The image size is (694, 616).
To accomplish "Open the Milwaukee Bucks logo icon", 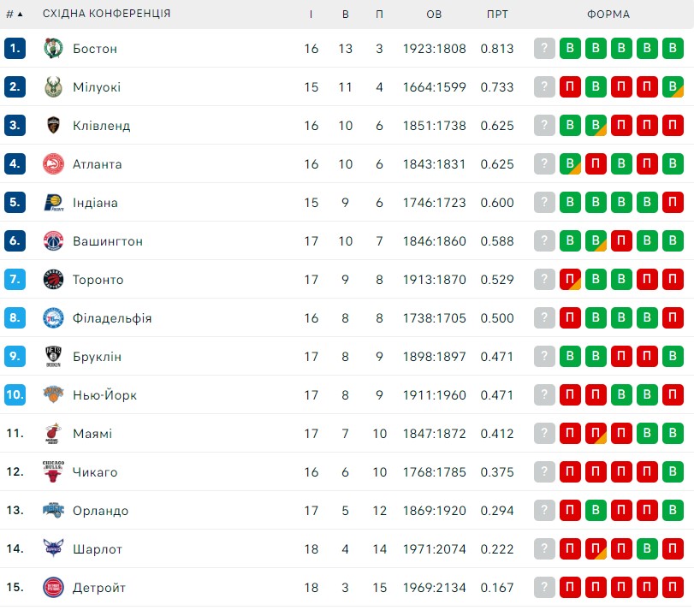I will click(53, 86).
